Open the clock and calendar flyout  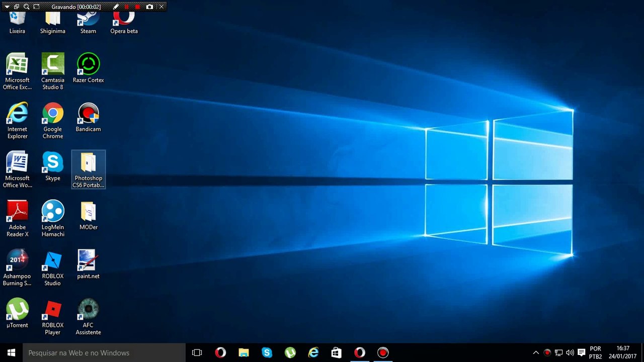click(x=623, y=352)
